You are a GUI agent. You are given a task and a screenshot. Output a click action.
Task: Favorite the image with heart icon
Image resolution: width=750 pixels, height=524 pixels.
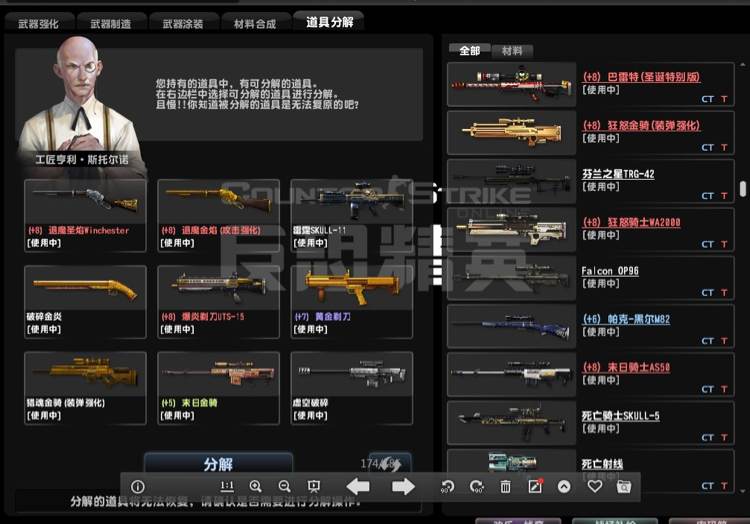click(595, 486)
